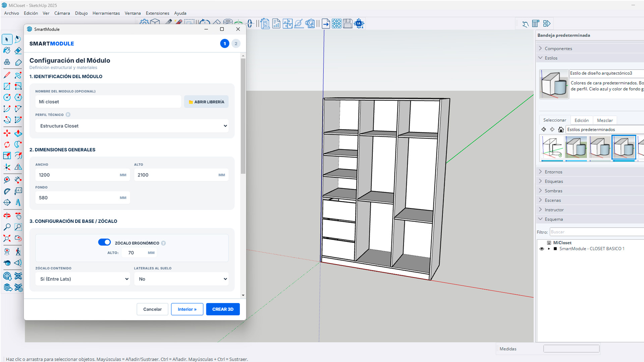Viewport: 644px width, 362px height.
Task: Click the IA chip toolbar icon
Action: (359, 23)
